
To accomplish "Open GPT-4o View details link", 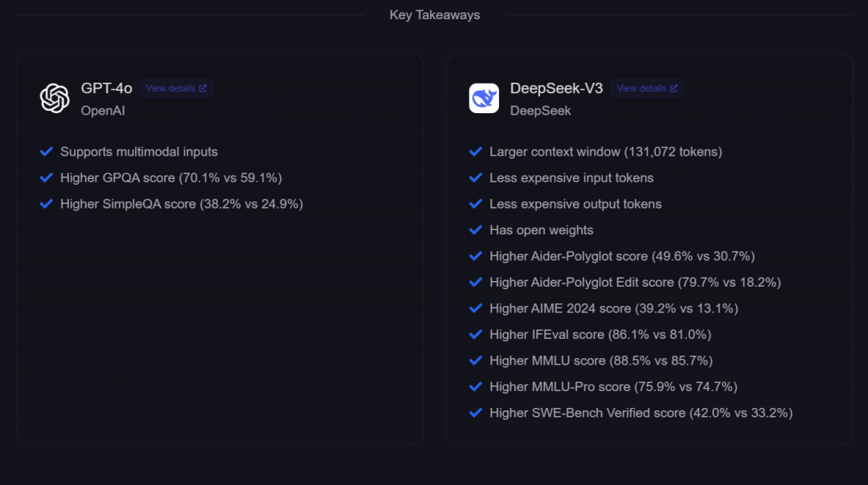I will click(176, 88).
